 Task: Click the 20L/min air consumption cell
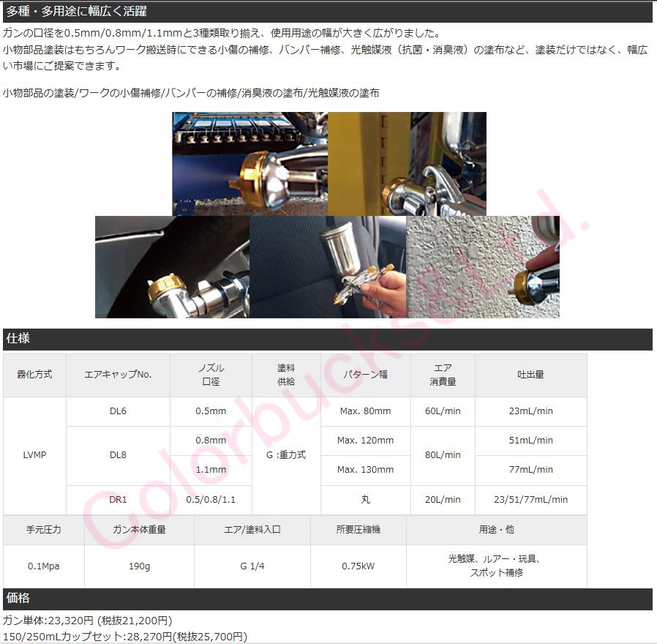pos(443,500)
